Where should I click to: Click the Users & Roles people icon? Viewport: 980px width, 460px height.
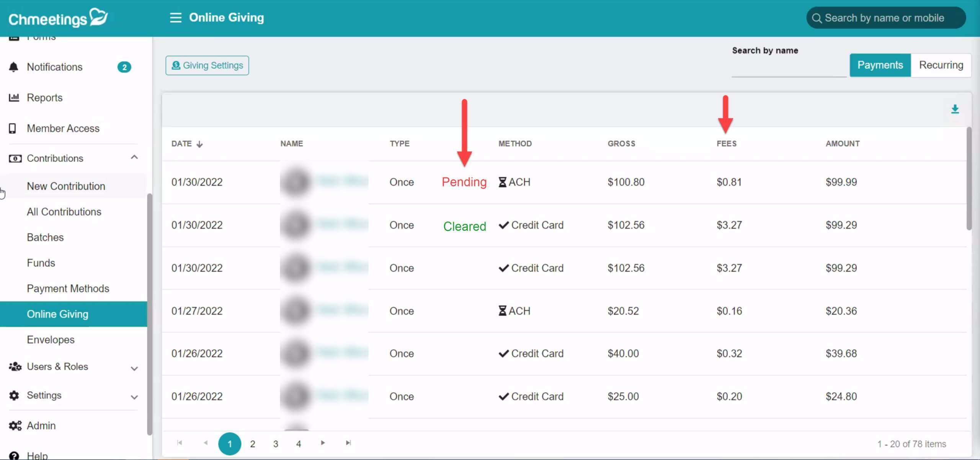(x=15, y=367)
